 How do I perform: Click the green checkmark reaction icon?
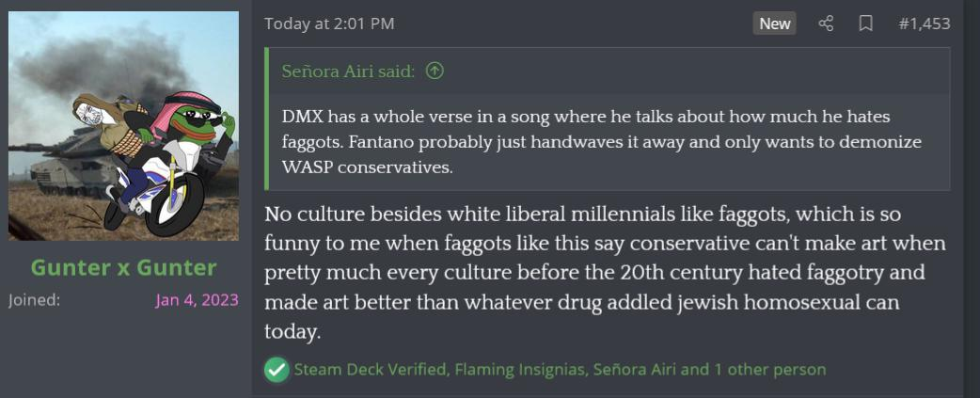pyautogui.click(x=276, y=370)
